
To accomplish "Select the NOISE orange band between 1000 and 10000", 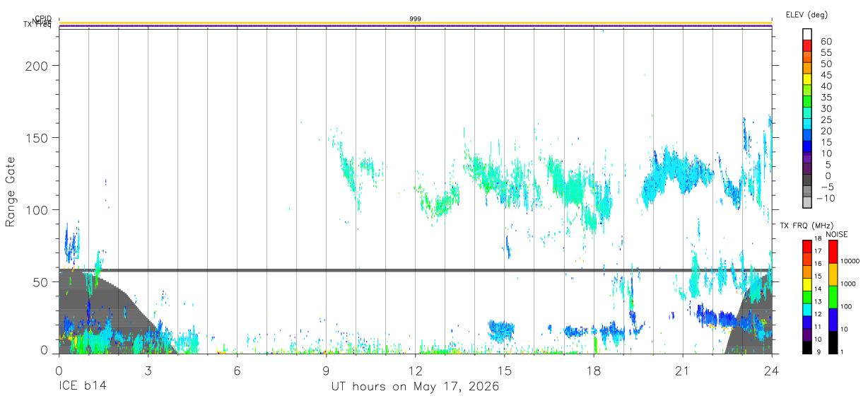I will coord(833,274).
